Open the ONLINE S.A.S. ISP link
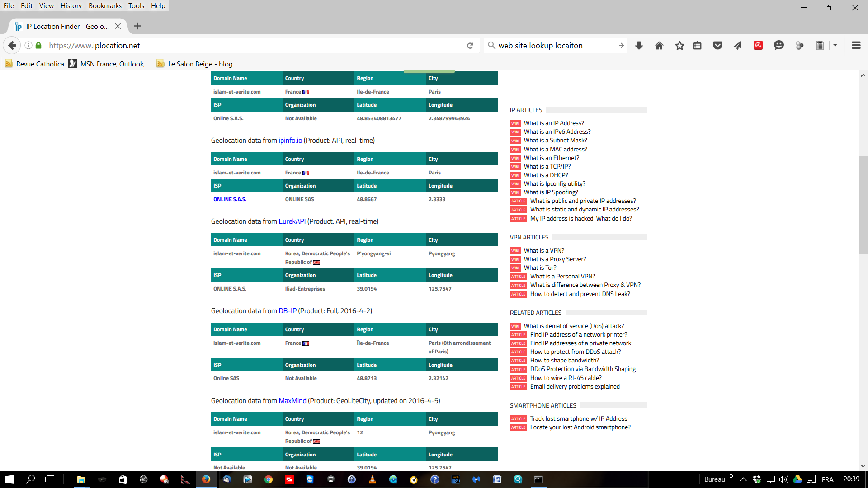 click(230, 199)
